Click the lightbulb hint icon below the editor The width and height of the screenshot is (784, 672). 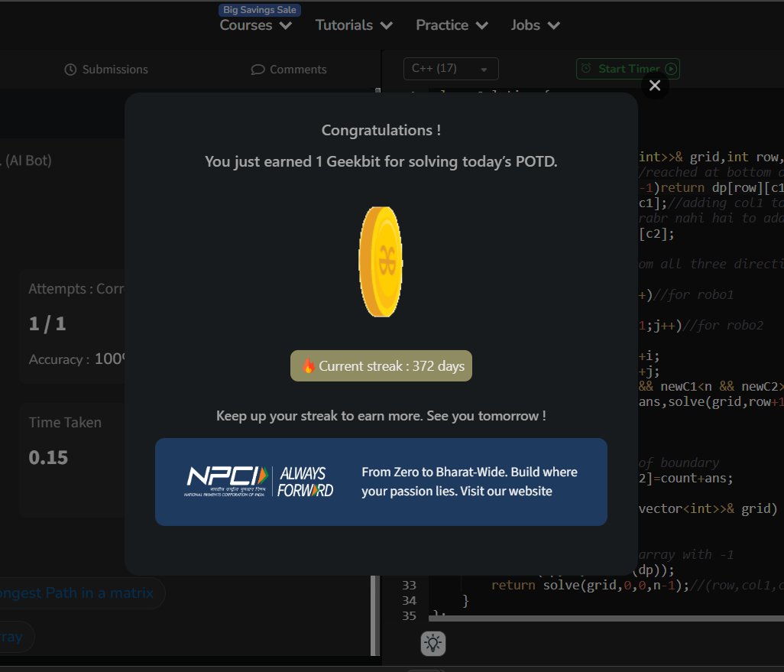(x=433, y=643)
